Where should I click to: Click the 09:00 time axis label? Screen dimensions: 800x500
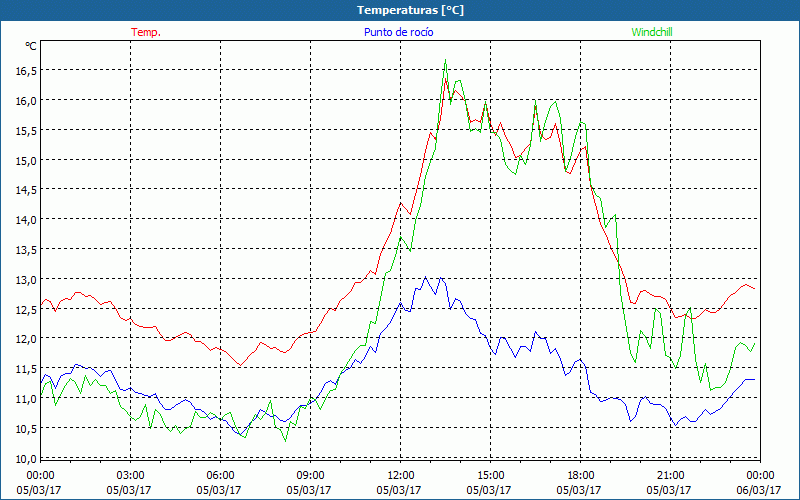point(310,476)
